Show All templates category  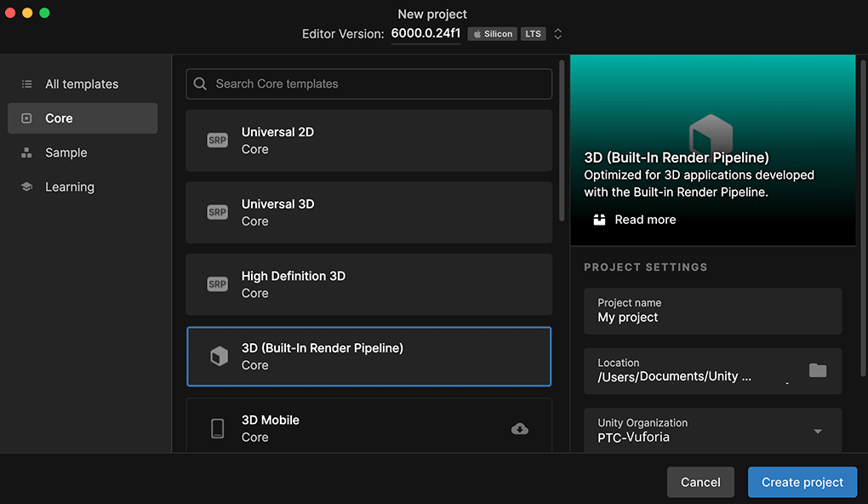click(83, 84)
